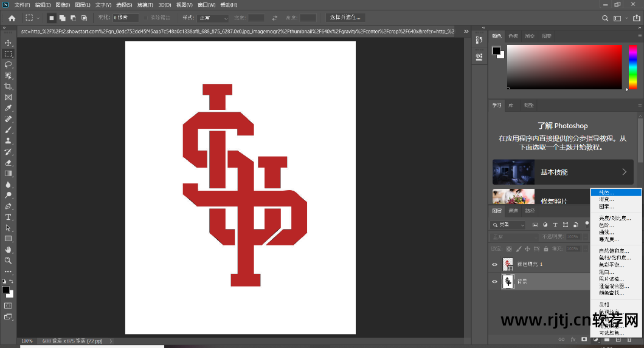Select the Subtract from Selection mode button
Screen dimensions: 644x348
pyautogui.click(x=73, y=18)
